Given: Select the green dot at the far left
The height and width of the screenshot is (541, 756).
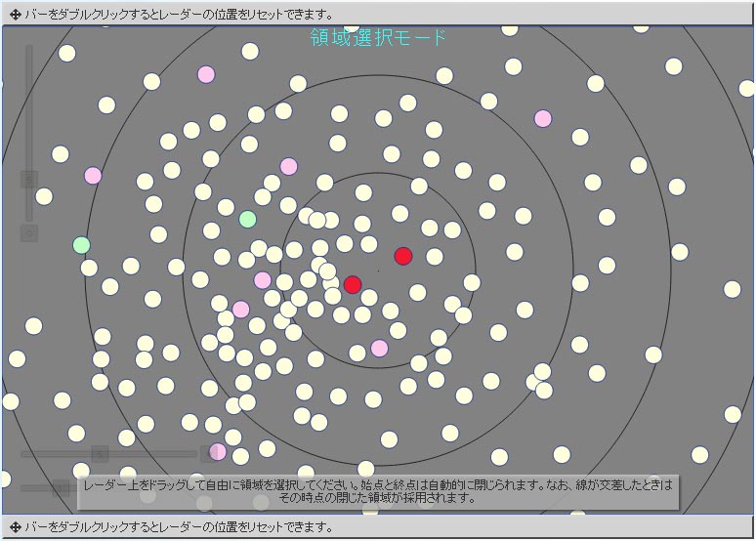Looking at the screenshot, I should click(x=82, y=245).
